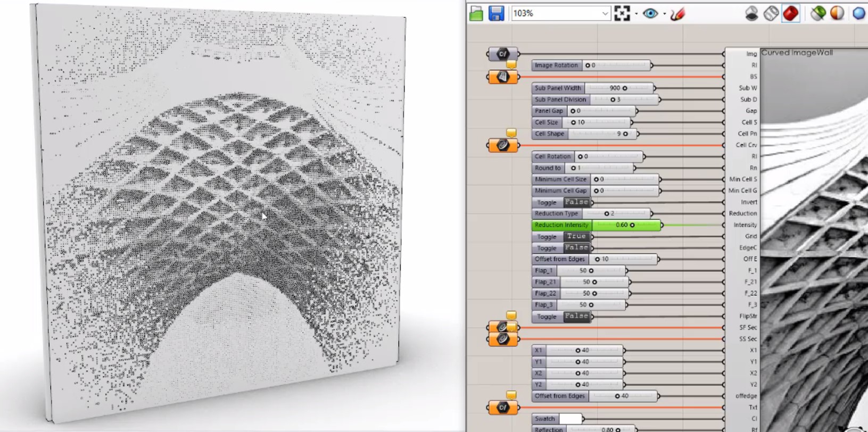Click the sketch pencil icon in toolbar
868x432 pixels.
click(x=677, y=14)
